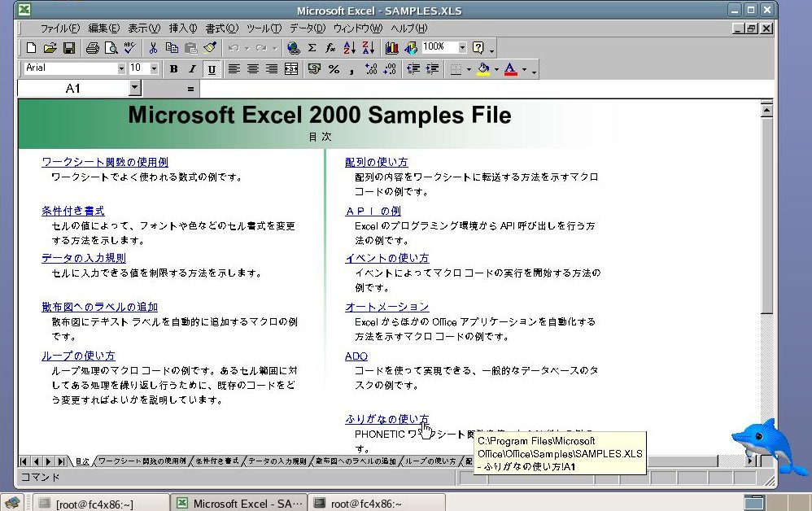Open the Fill Color palette dropdown arrow

tap(496, 69)
